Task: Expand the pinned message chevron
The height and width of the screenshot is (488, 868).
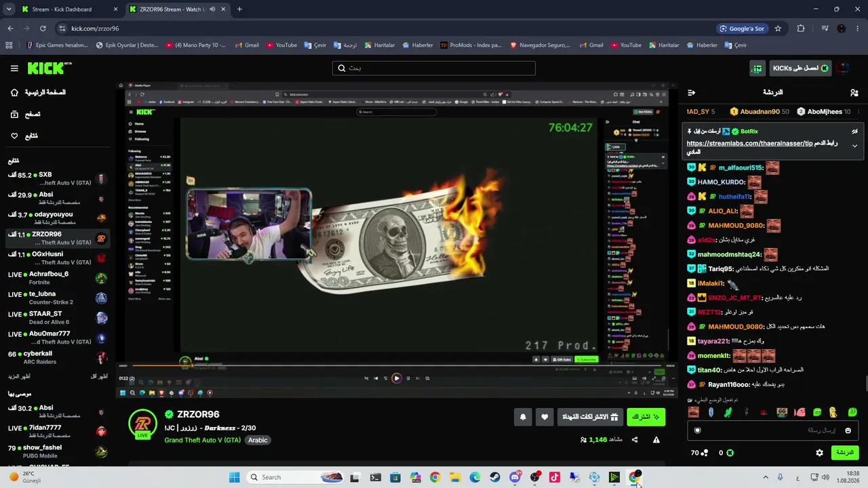Action: (x=854, y=146)
